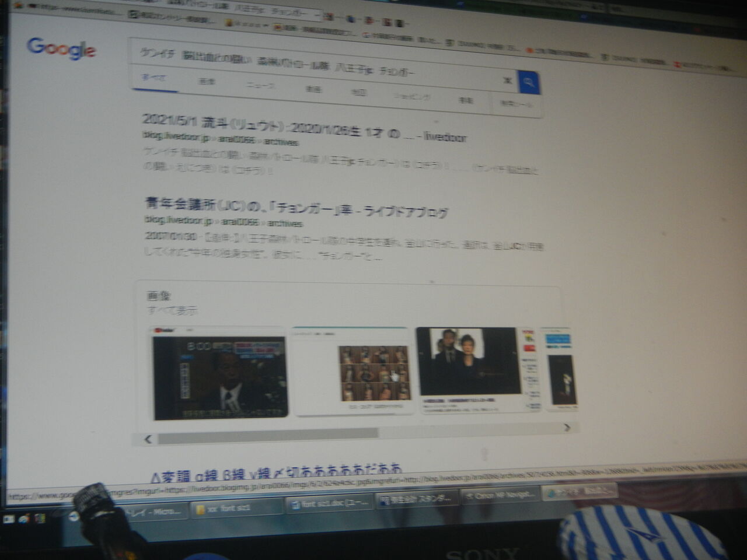Switch to the 画像 (Images) search tab
The width and height of the screenshot is (747, 560).
pyautogui.click(x=207, y=82)
